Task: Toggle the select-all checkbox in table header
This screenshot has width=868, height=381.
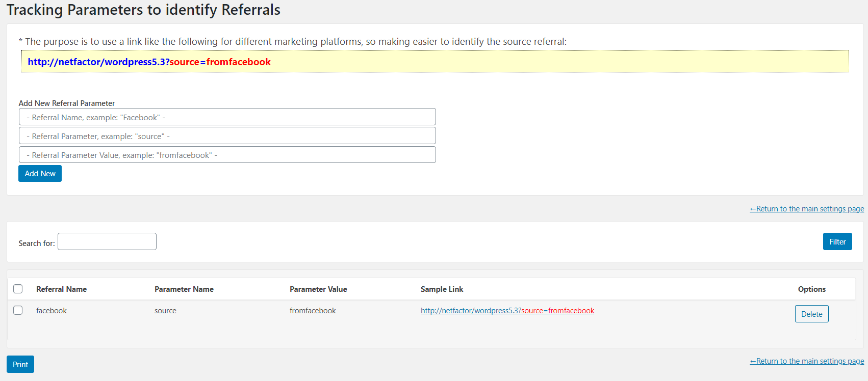Action: tap(18, 289)
